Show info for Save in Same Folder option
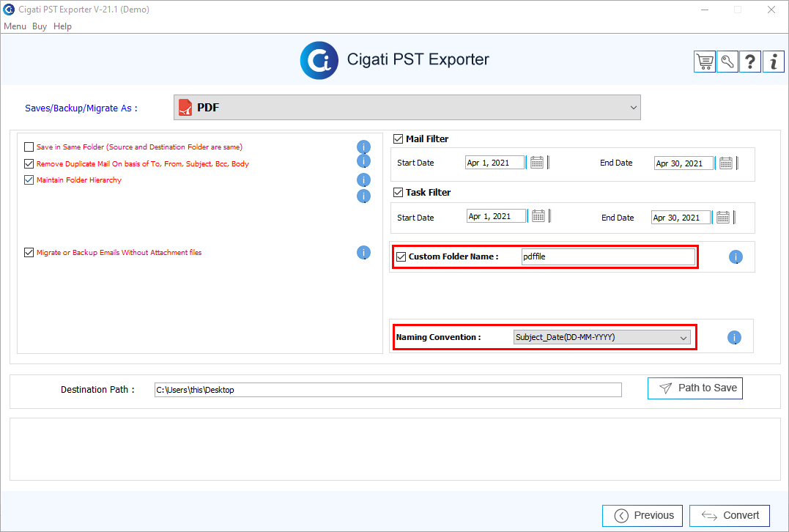This screenshot has width=789, height=532. [364, 147]
